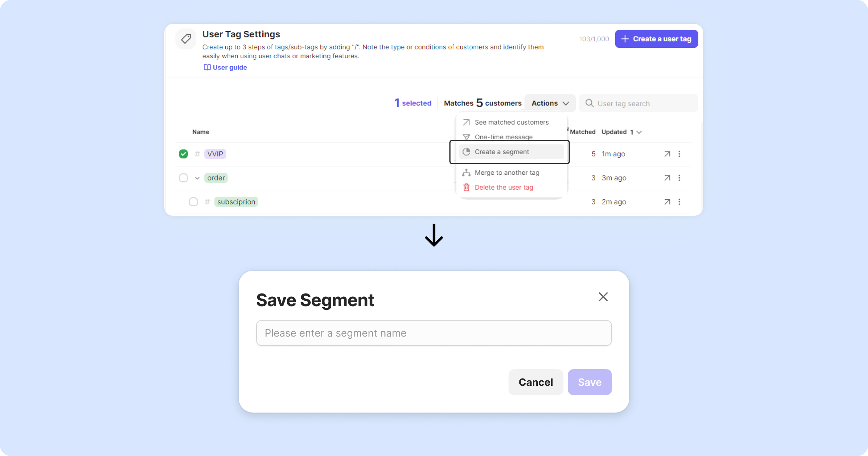Open three-dot menu for subsciprion row

[x=679, y=202]
